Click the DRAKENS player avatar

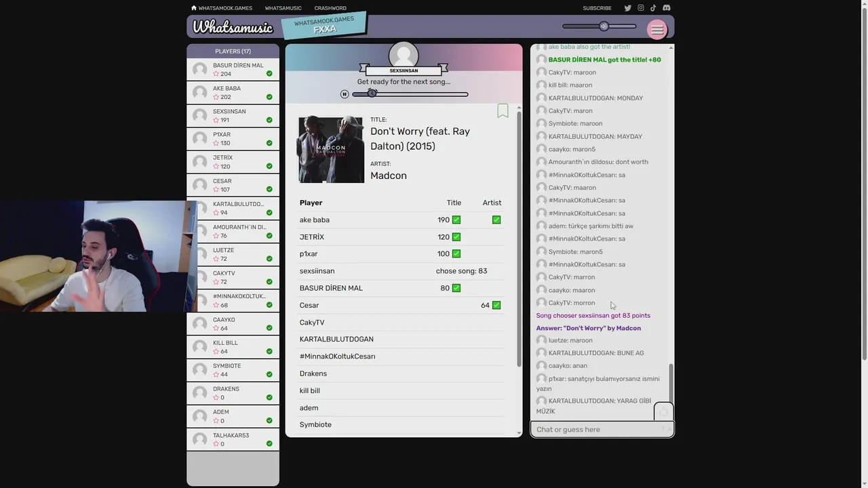pos(199,392)
